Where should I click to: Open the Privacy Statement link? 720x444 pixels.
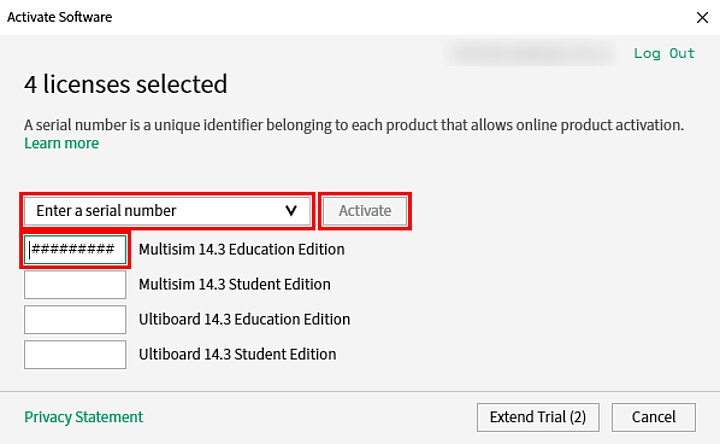point(83,417)
